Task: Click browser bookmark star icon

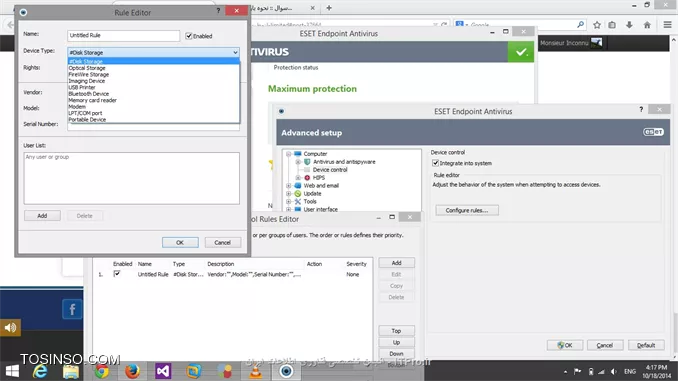Action: tap(597, 25)
